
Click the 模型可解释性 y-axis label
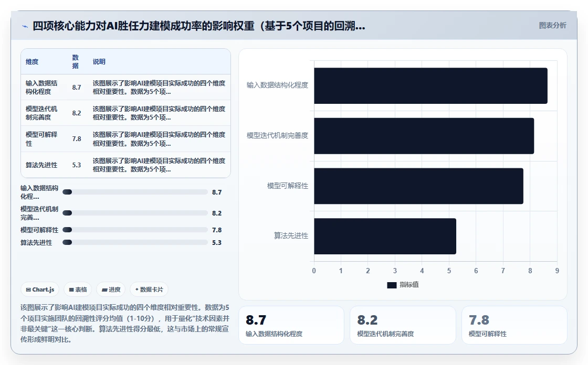288,186
